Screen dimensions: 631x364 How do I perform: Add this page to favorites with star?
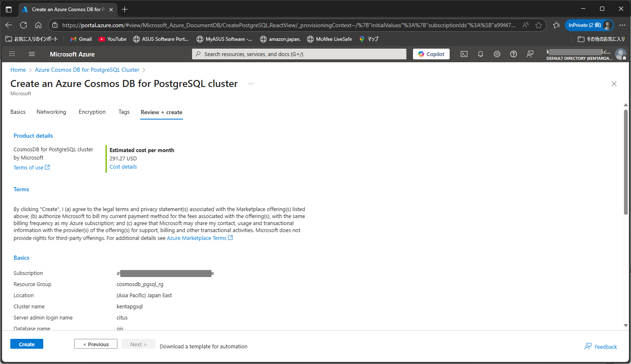539,25
